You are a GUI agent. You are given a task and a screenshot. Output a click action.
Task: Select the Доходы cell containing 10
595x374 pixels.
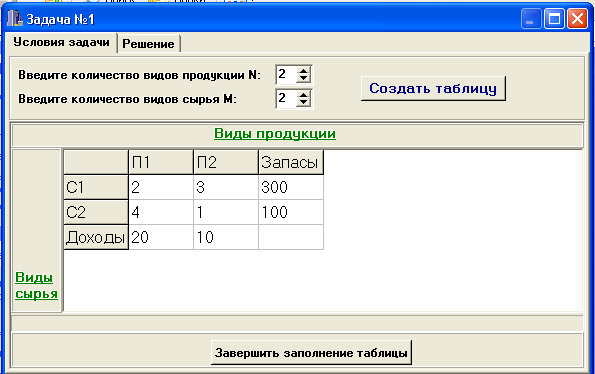coord(226,237)
